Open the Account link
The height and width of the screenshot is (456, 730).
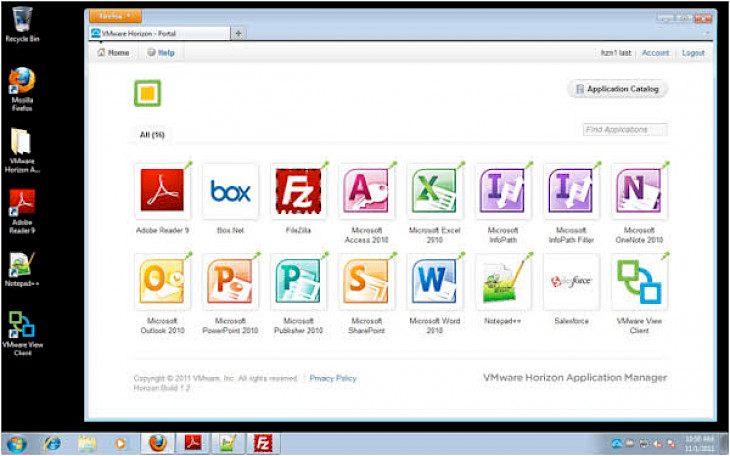point(656,53)
